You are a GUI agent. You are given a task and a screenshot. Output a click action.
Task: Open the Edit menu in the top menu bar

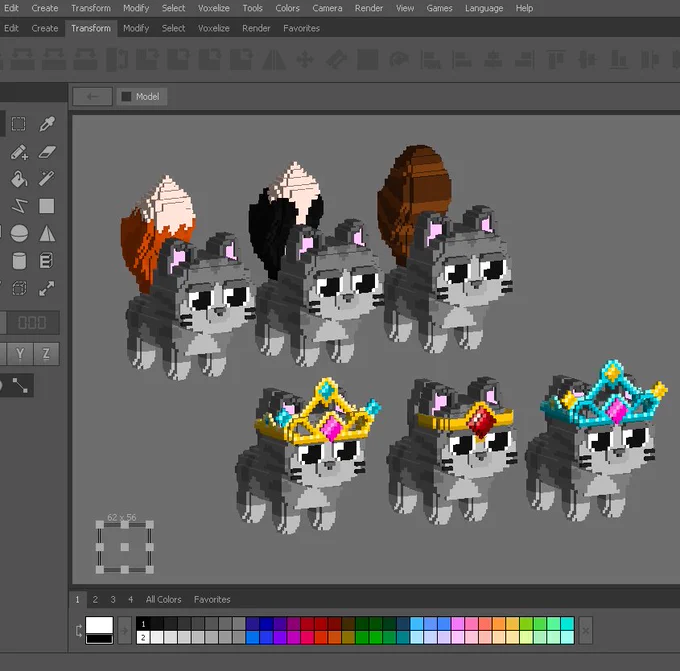pyautogui.click(x=11, y=8)
